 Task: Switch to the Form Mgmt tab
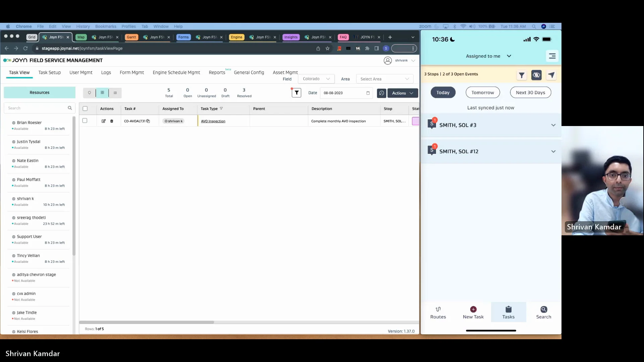[132, 72]
